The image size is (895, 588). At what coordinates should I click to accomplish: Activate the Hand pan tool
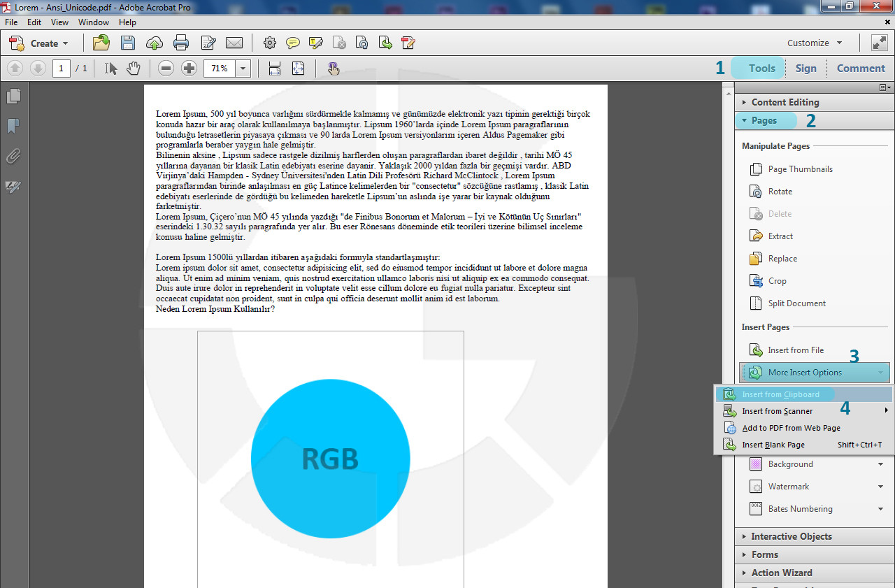pos(134,68)
